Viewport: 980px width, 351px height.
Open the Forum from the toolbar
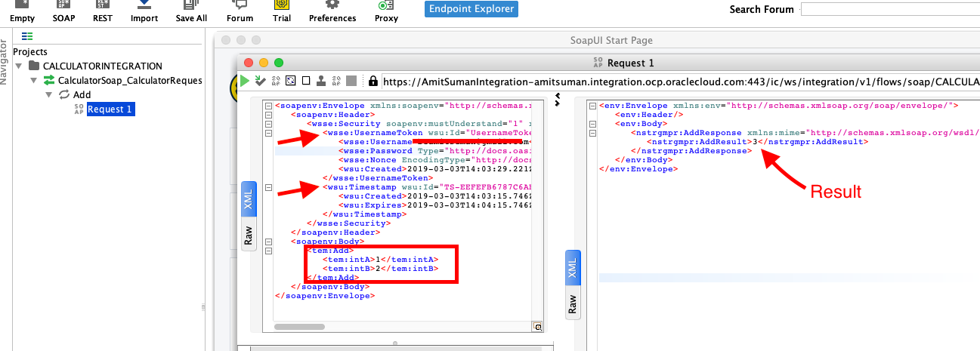pyautogui.click(x=240, y=11)
